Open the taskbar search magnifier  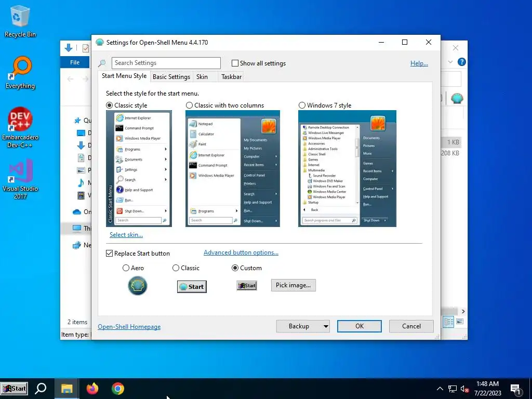click(41, 389)
